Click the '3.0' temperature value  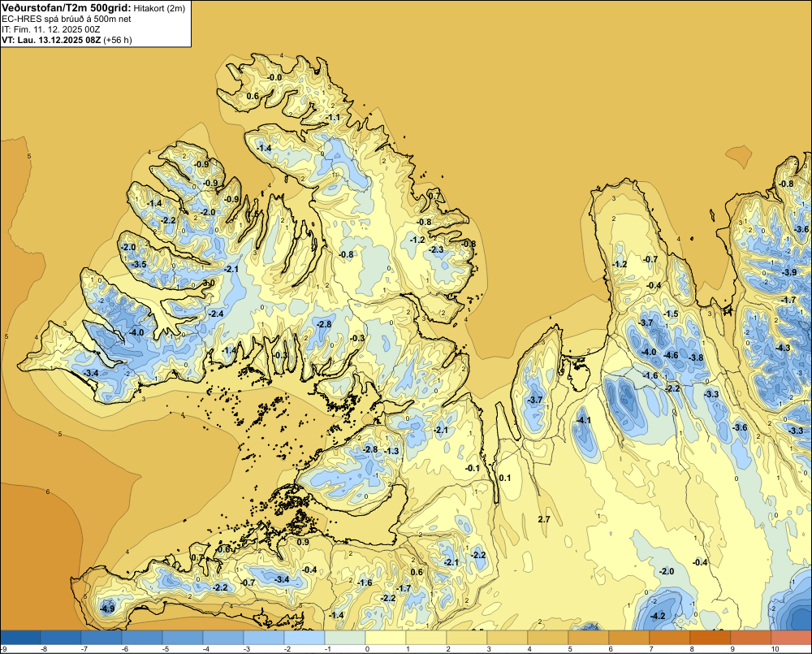208,283
